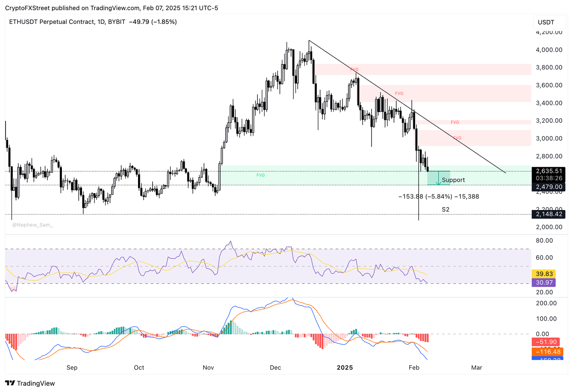Click the Support annotation on the chart
The width and height of the screenshot is (573, 392).
click(x=454, y=180)
